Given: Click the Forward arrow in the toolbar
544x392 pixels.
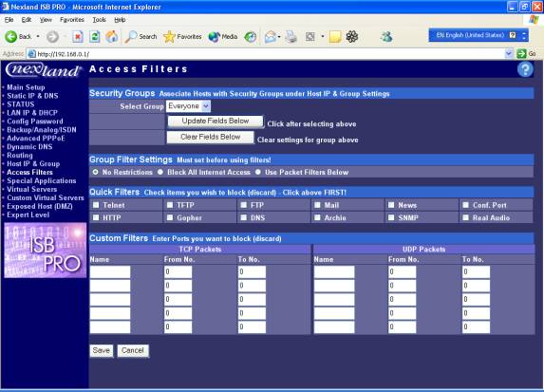Looking at the screenshot, I should click(52, 36).
